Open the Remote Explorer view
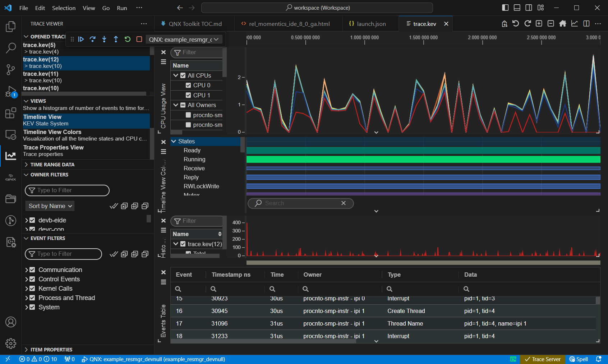 tap(11, 135)
